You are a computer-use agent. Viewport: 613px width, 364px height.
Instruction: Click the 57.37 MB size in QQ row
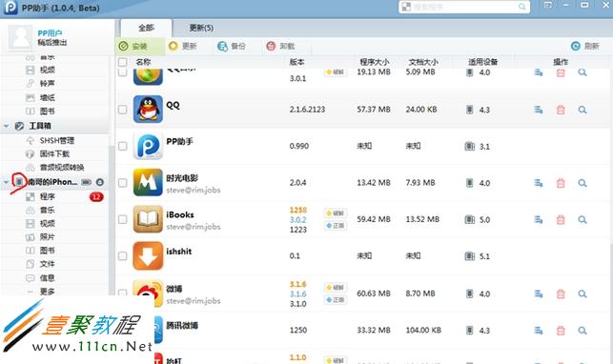374,110
